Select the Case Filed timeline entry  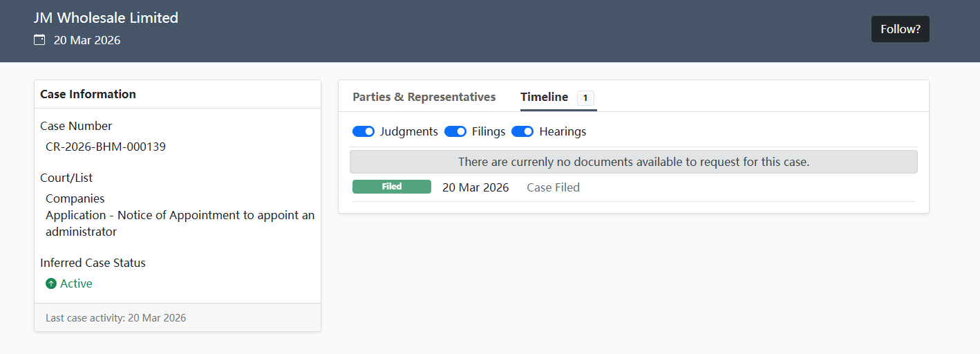(x=553, y=187)
